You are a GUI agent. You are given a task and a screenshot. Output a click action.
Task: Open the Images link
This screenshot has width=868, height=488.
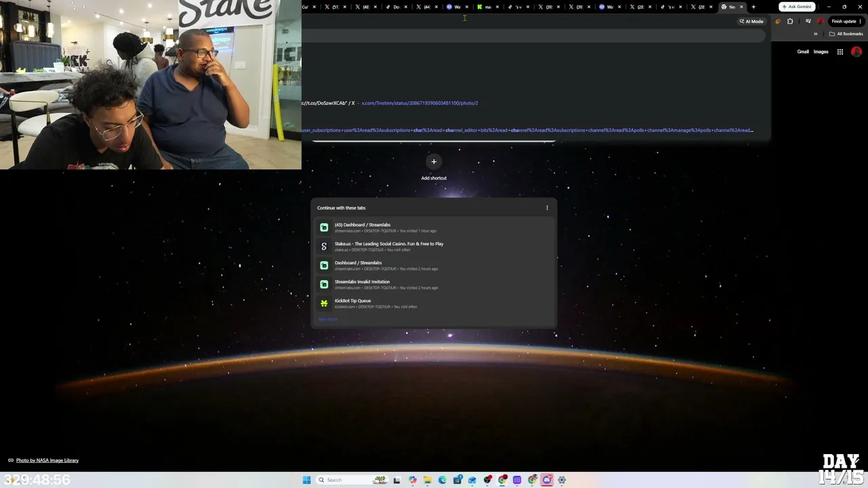821,52
